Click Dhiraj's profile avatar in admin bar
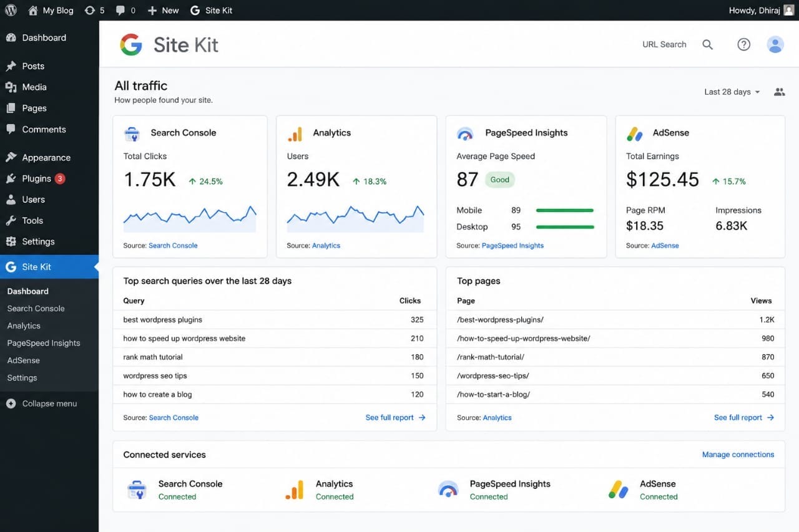The width and height of the screenshot is (799, 532). point(789,10)
